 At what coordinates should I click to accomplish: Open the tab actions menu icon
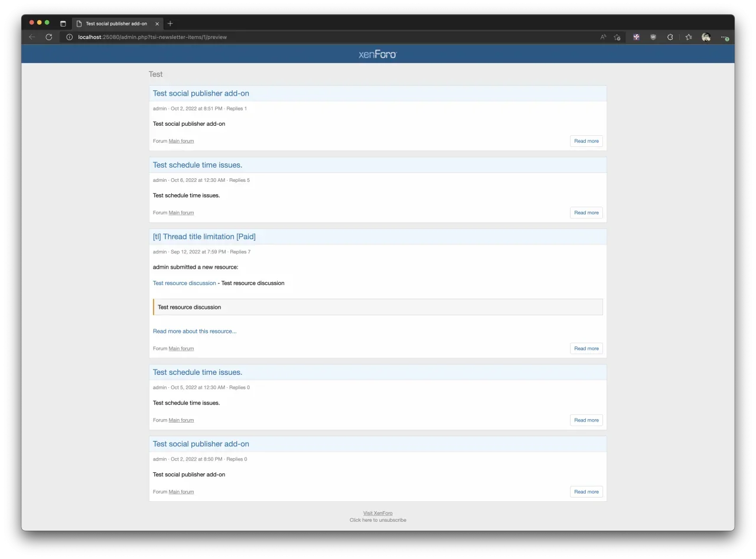click(x=63, y=24)
